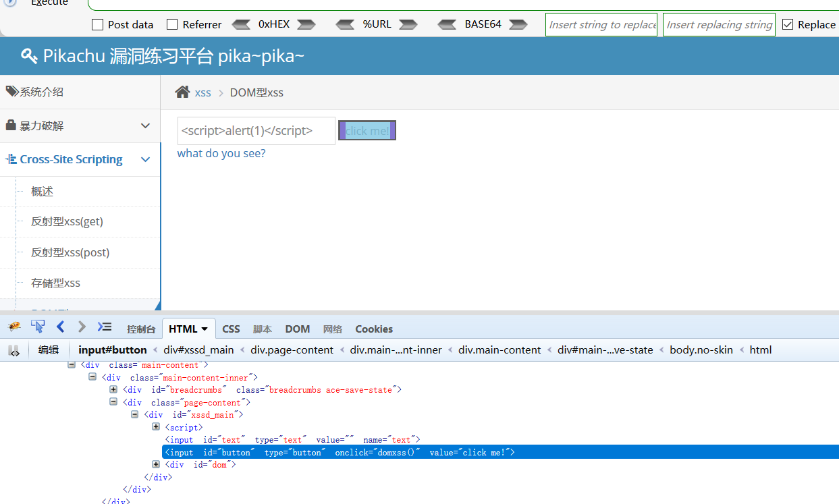
Task: Select div.page-content in the element path
Action: pos(292,349)
